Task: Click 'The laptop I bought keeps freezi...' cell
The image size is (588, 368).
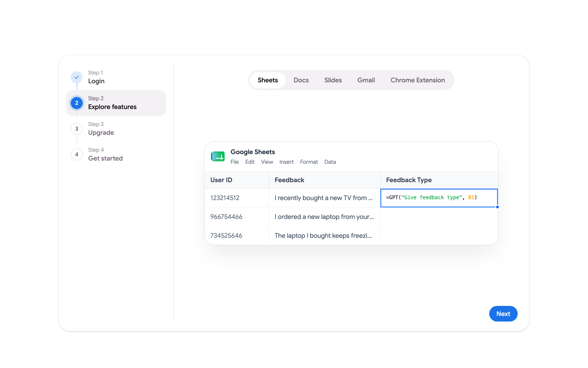Action: tap(325, 235)
